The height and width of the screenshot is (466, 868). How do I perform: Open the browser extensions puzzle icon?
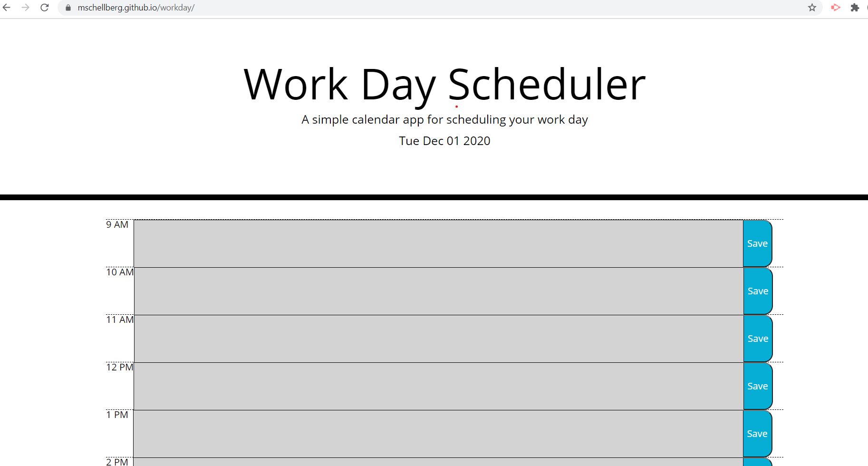[x=855, y=8]
